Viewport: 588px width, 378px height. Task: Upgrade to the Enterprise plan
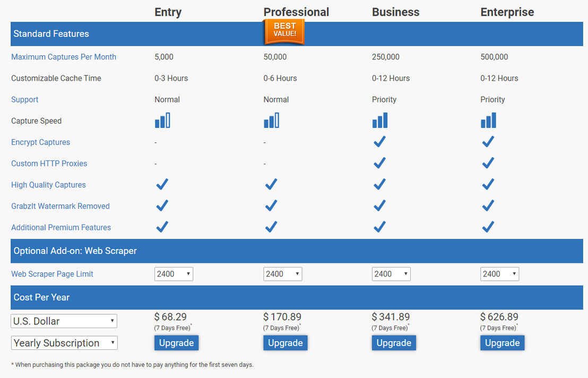502,343
